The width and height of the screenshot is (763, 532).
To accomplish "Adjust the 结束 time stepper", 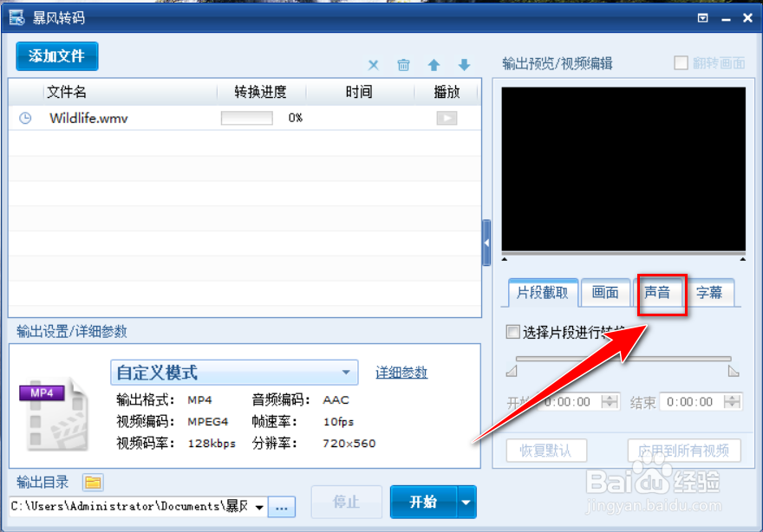I will tap(733, 402).
